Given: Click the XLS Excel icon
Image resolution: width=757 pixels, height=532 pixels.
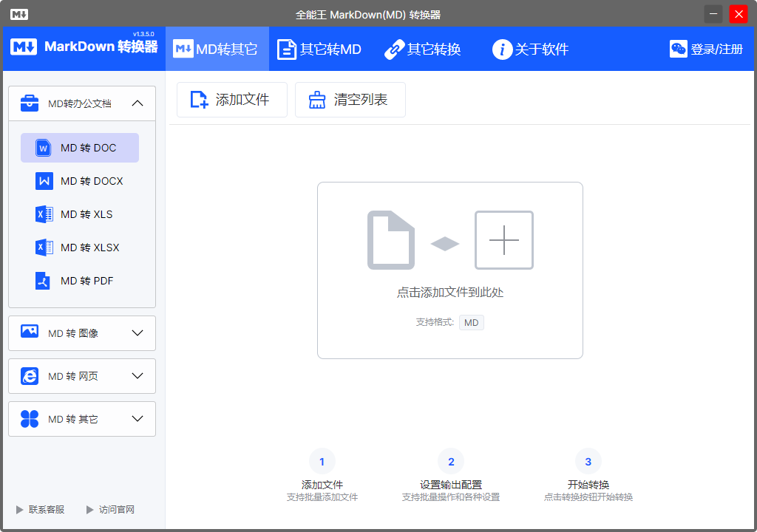Looking at the screenshot, I should pos(44,214).
